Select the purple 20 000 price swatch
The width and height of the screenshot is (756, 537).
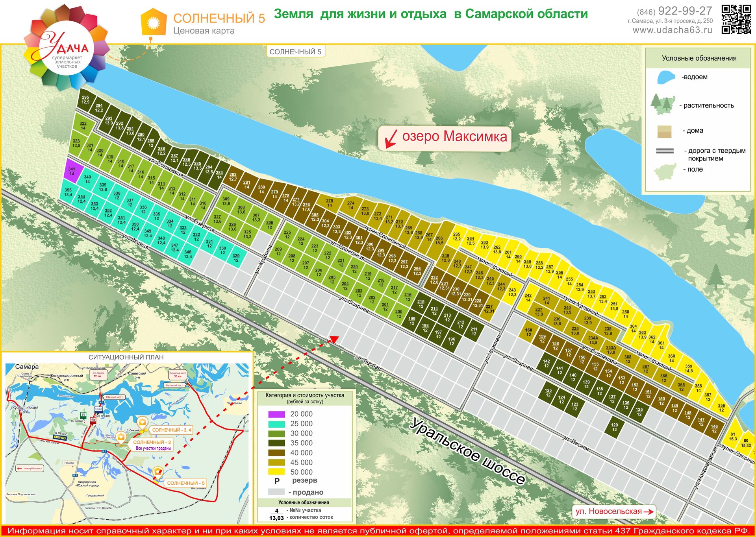point(276,414)
